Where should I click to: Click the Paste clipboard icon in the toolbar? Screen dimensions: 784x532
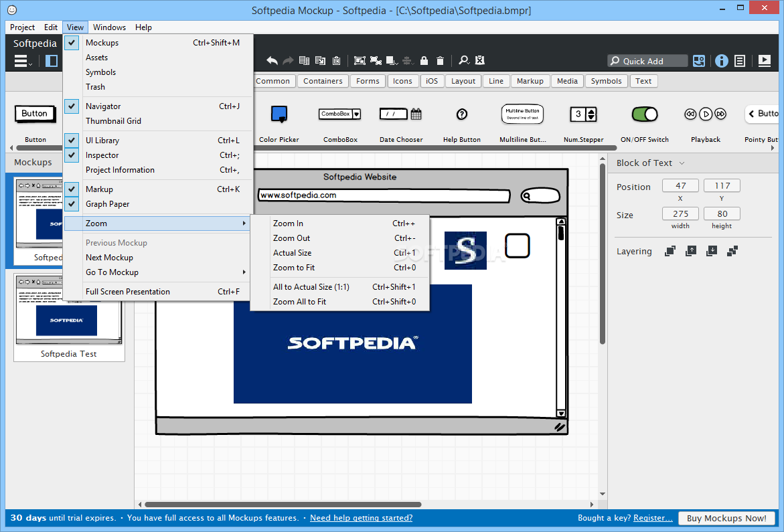(x=337, y=61)
